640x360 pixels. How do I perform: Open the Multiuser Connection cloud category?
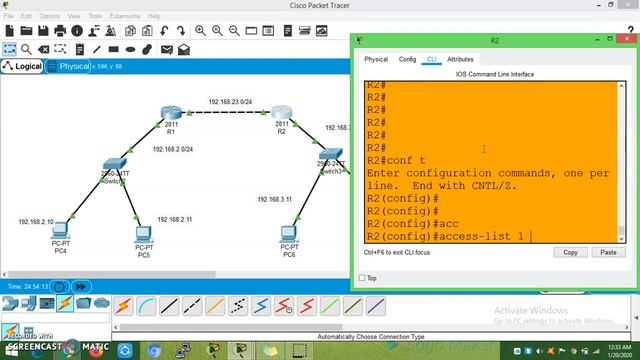(102, 303)
